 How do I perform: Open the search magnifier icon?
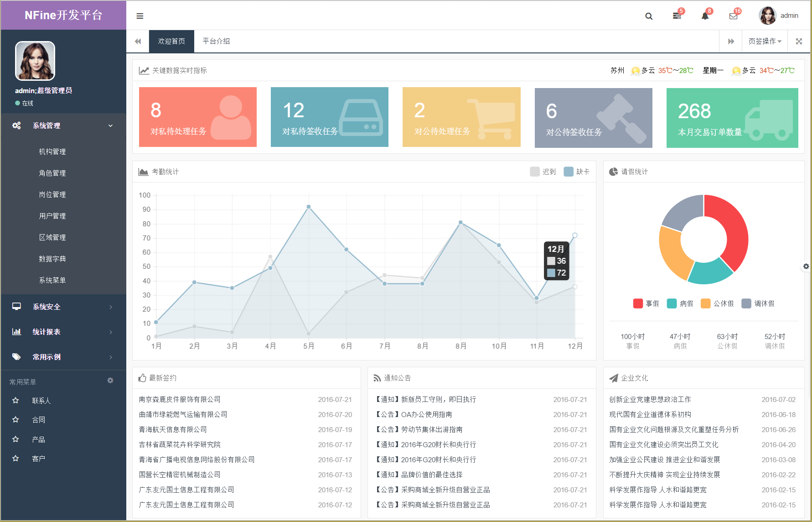click(649, 16)
